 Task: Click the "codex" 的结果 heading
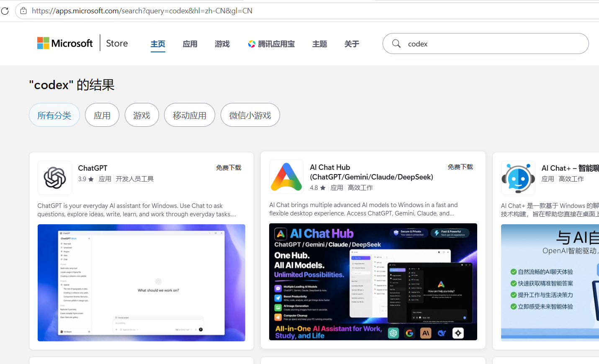point(72,85)
